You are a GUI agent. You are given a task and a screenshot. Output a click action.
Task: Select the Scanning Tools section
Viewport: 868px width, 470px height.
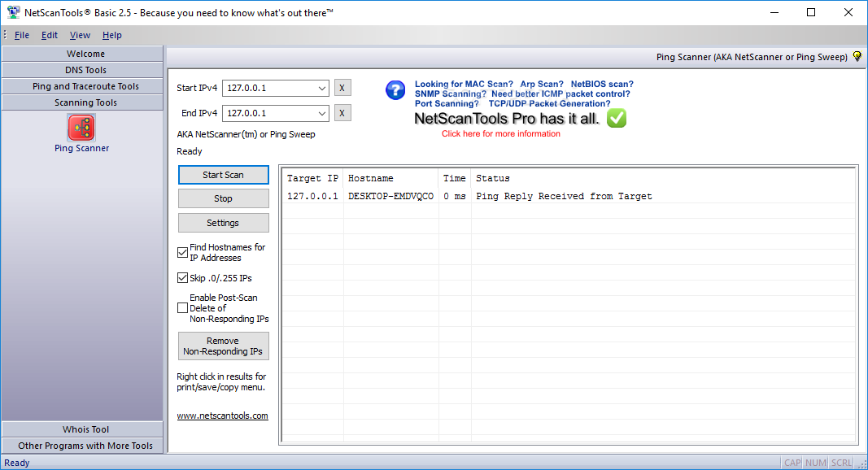82,102
